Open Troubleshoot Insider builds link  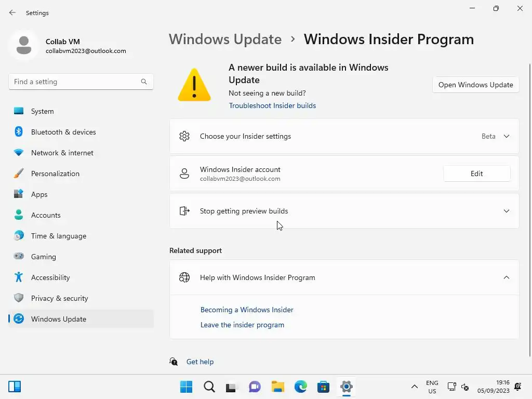pos(272,105)
